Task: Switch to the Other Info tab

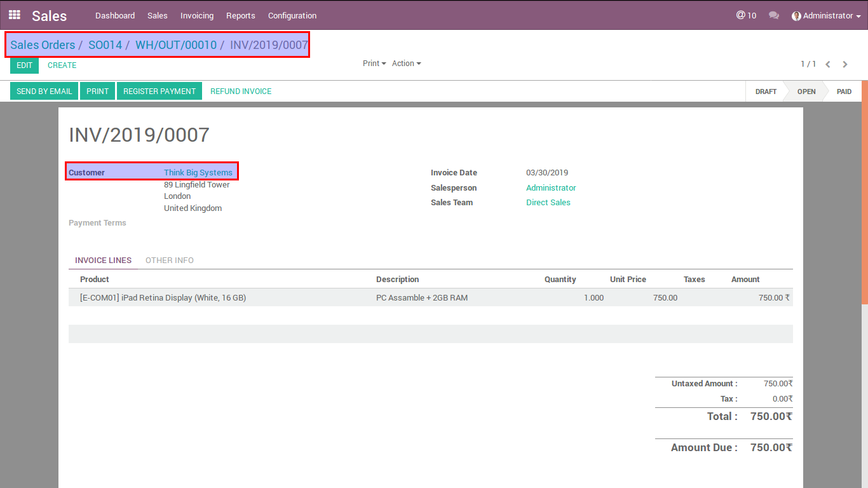Action: (170, 261)
